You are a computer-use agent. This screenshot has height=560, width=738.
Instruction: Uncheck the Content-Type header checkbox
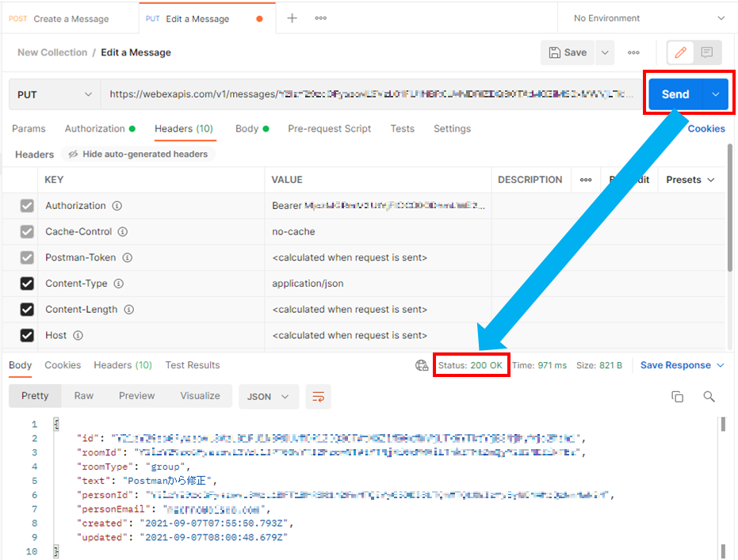(x=27, y=284)
